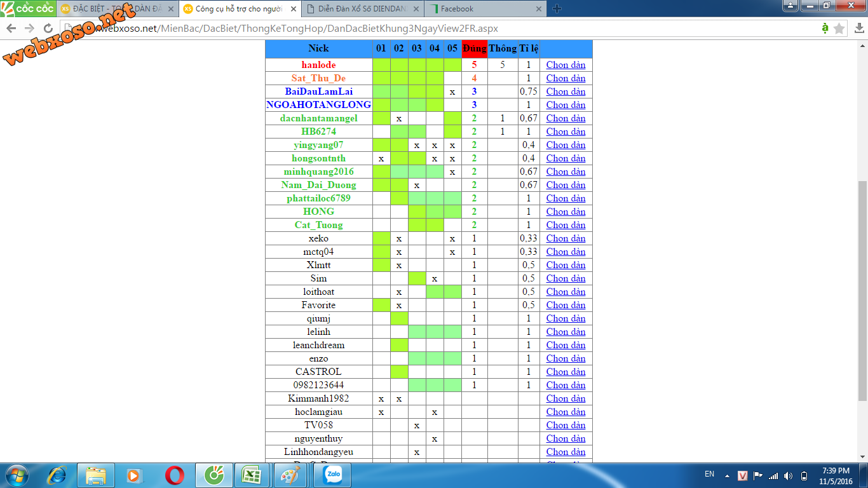Click the page vertical scrollbar thumb
Image resolution: width=868 pixels, height=488 pixels.
[862, 290]
